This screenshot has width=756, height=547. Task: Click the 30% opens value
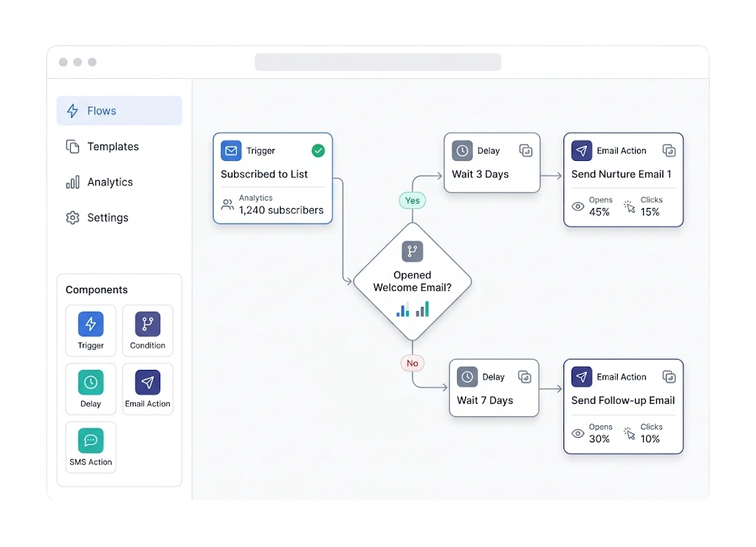pos(599,438)
